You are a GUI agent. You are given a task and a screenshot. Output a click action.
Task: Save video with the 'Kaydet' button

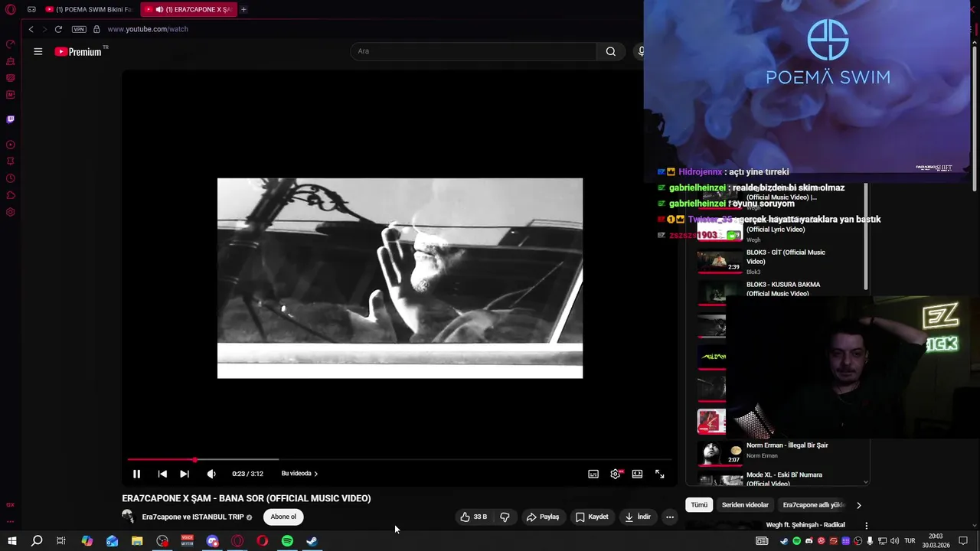pos(592,517)
